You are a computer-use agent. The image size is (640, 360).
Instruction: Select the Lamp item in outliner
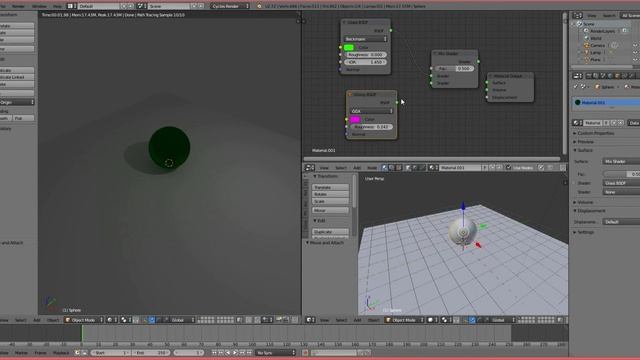596,53
